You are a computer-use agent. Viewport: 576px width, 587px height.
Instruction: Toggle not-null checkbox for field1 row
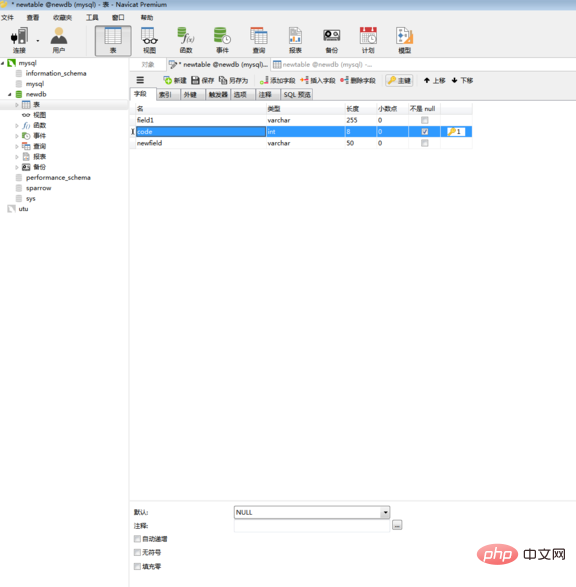click(424, 120)
